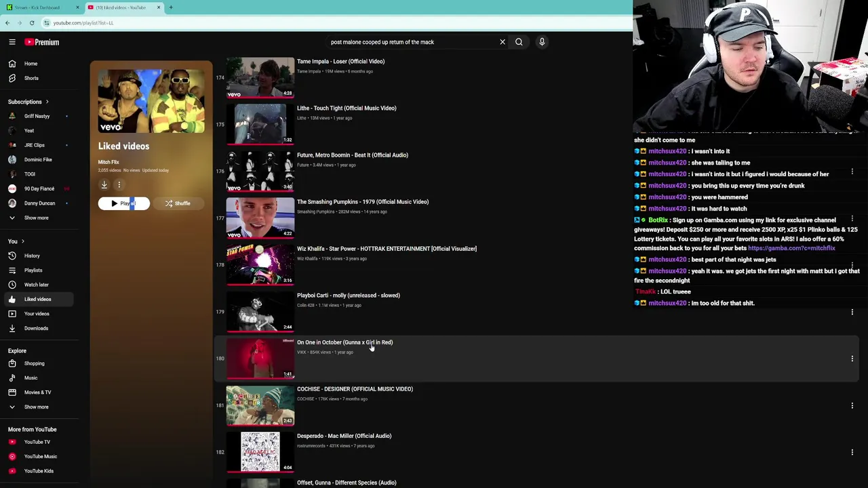Open the You section header
This screenshot has height=488, width=868.
16,241
